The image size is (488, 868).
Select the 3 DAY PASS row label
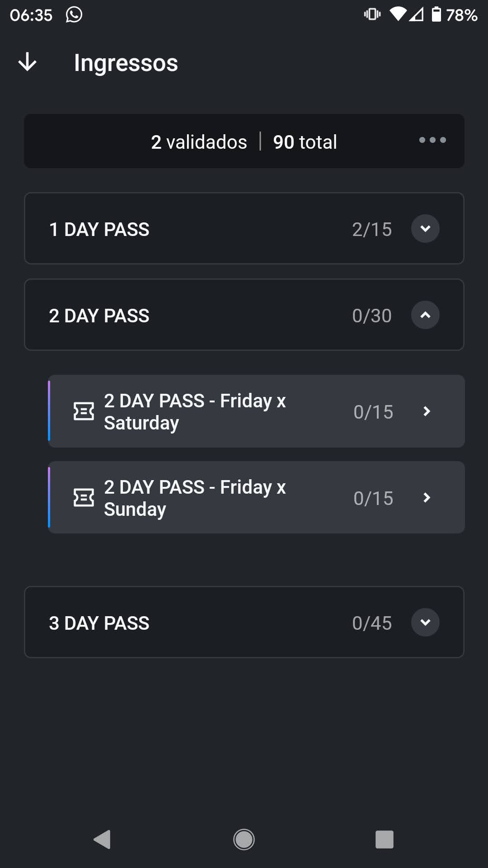pos(99,623)
